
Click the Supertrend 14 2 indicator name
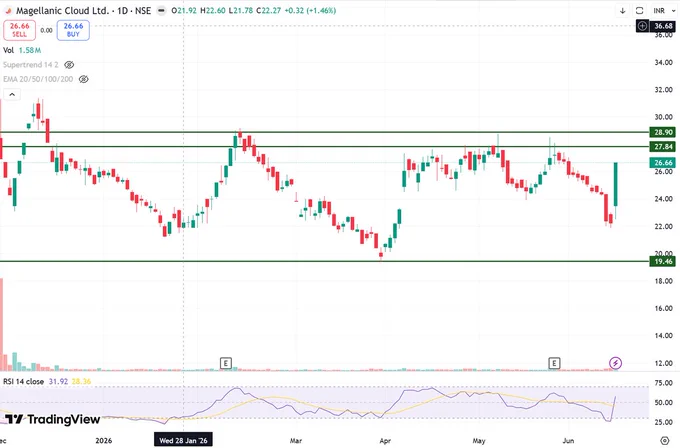click(x=30, y=65)
